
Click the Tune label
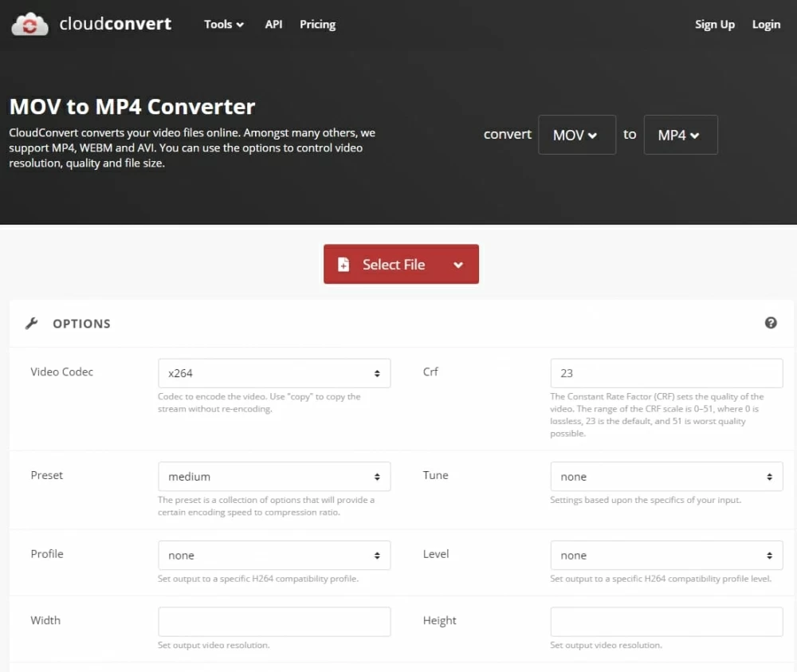(436, 475)
